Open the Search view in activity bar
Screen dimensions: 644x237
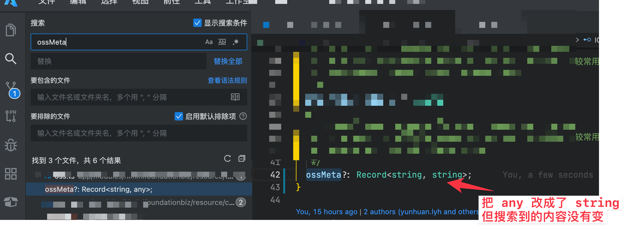click(11, 58)
